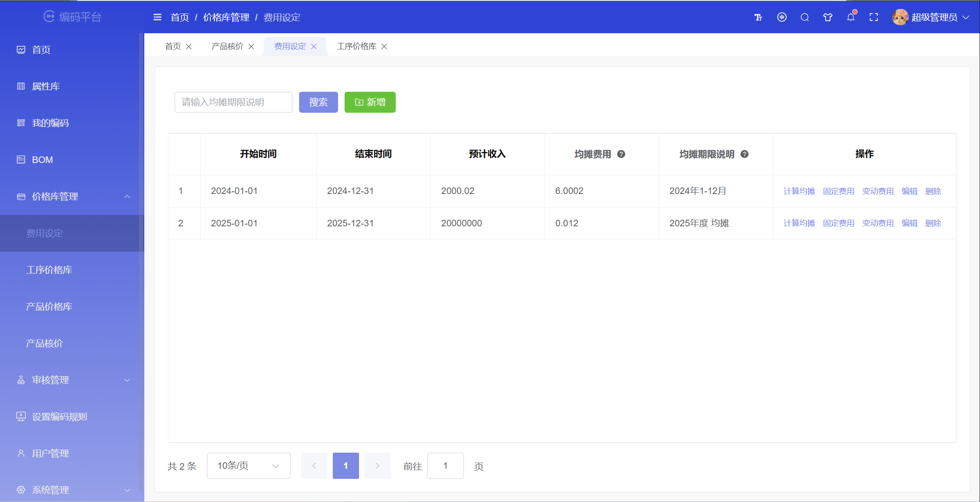Click 删除 link for the 2025 row

[933, 223]
